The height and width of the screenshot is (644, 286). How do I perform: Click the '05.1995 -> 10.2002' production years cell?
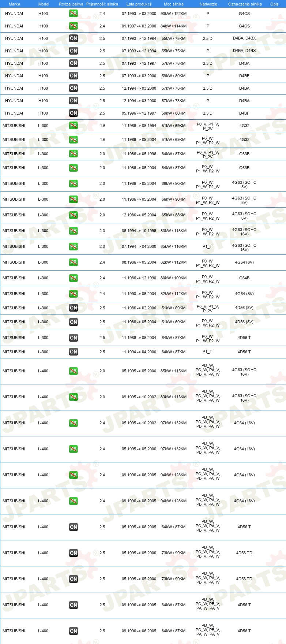click(x=139, y=423)
